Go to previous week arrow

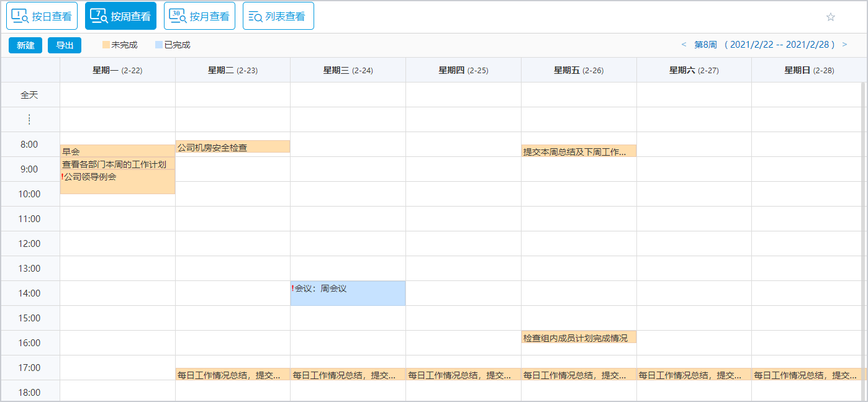[x=684, y=45]
